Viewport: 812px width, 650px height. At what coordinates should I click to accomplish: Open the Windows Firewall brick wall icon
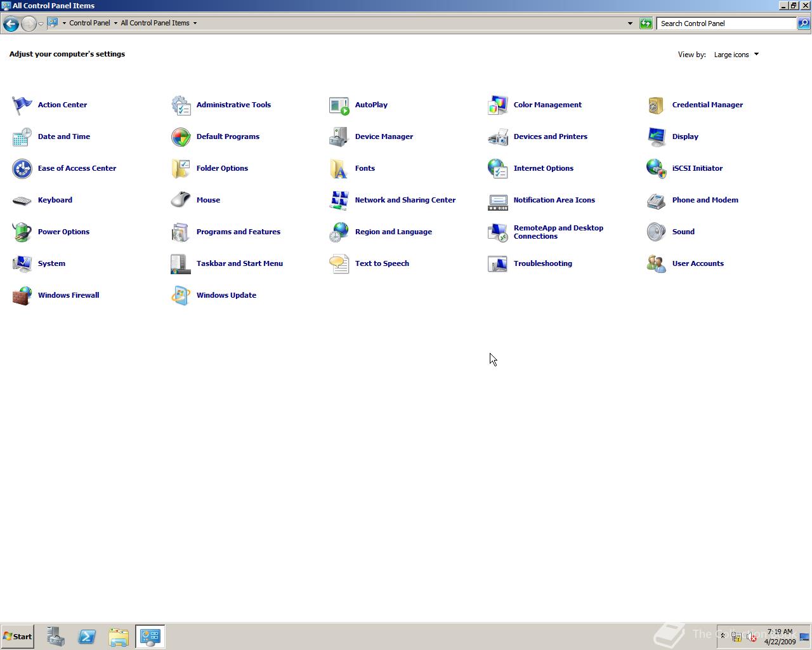pos(22,296)
